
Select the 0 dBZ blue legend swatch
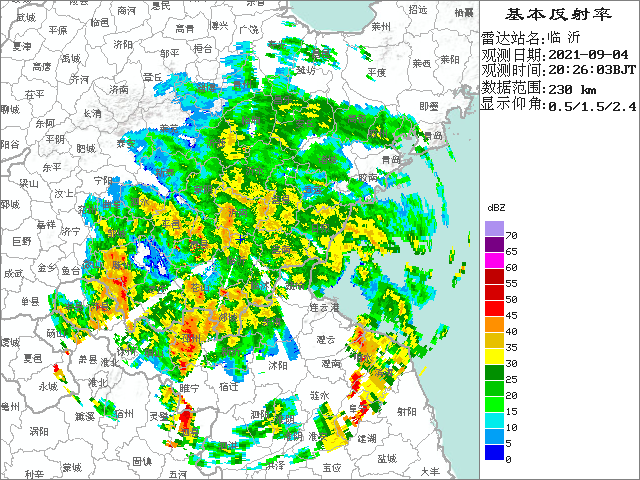tap(494, 453)
